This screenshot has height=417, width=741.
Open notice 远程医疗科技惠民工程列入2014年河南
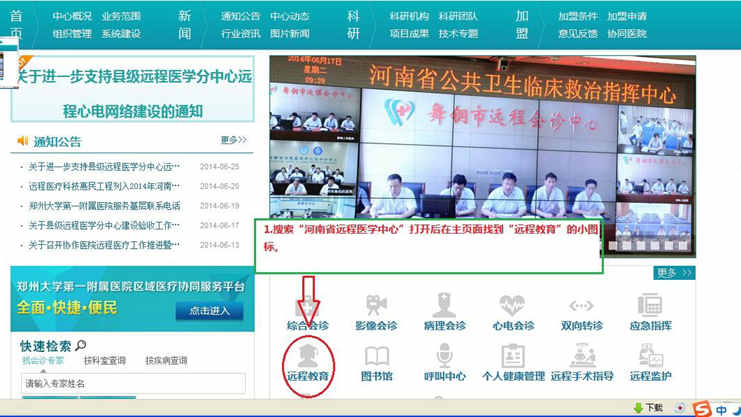104,186
